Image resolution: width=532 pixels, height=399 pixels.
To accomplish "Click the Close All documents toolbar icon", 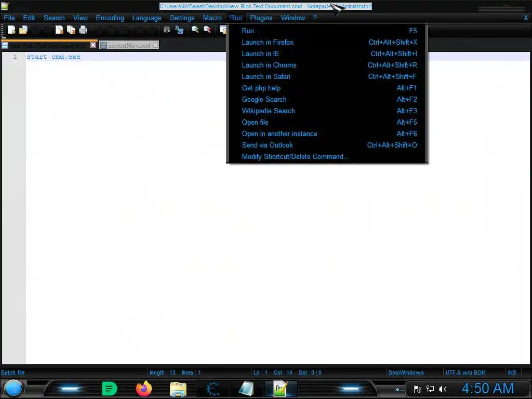I will pyautogui.click(x=71, y=30).
